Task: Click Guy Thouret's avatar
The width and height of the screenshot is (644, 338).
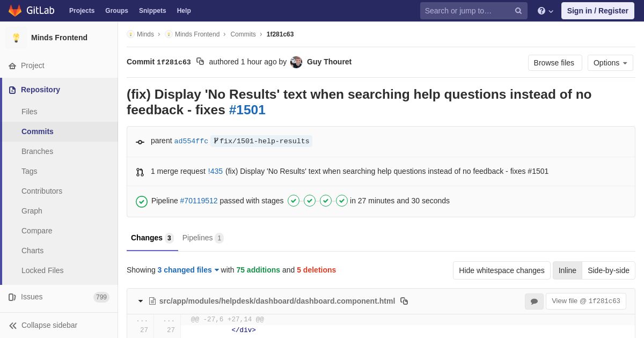Action: [296, 62]
